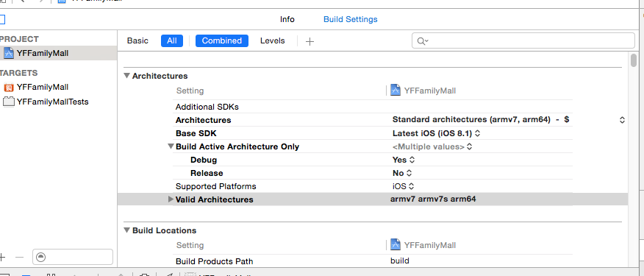Click the Supported Platforms setting name
Image resolution: width=644 pixels, height=276 pixels.
(215, 186)
